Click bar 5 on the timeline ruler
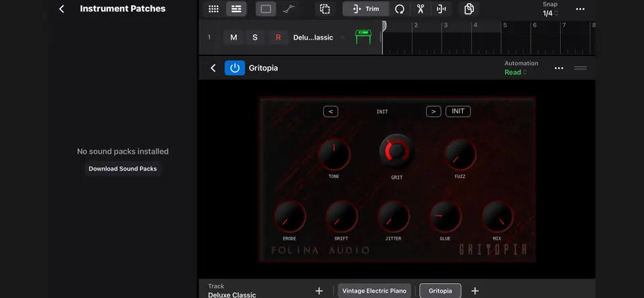The image size is (644, 298). point(504,25)
